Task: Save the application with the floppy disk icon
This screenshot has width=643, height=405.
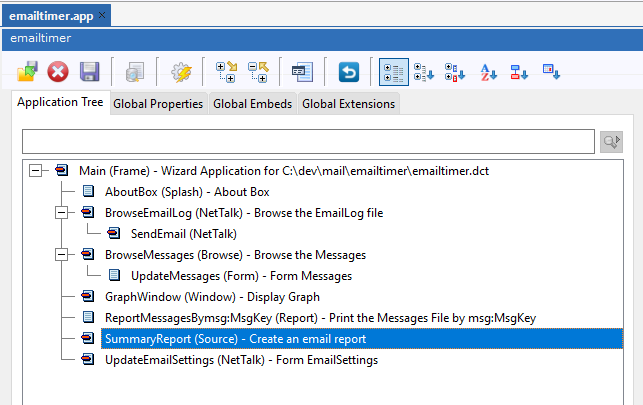Action: pos(89,72)
